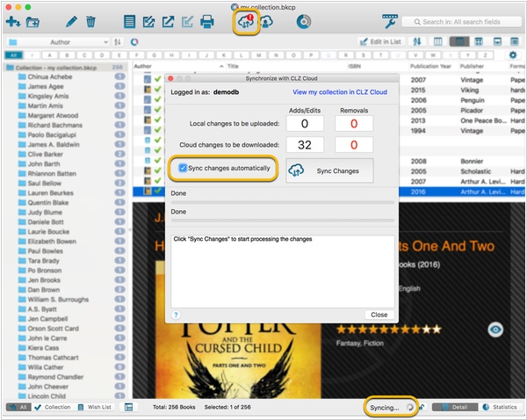The height and width of the screenshot is (420, 527).
Task: Click the settings gear icon at right
Action: tap(513, 55)
